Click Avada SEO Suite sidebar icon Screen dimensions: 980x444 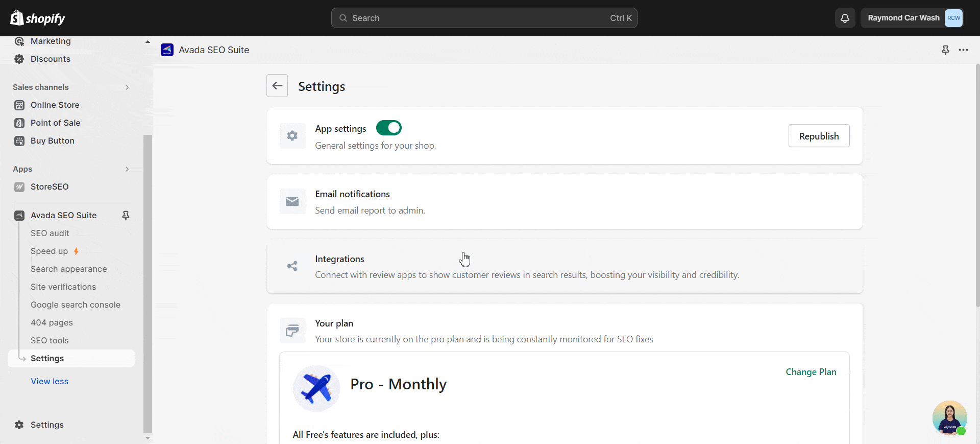click(19, 216)
